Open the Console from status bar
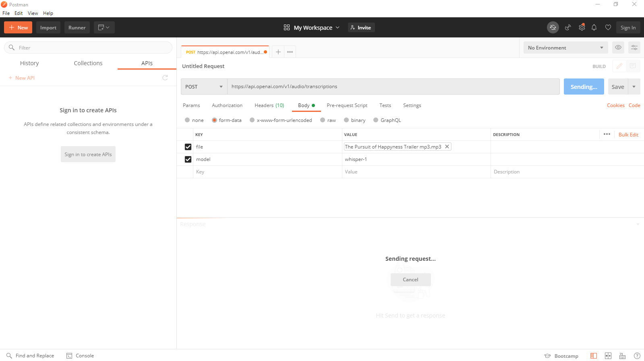This screenshot has height=361, width=644. (80, 356)
